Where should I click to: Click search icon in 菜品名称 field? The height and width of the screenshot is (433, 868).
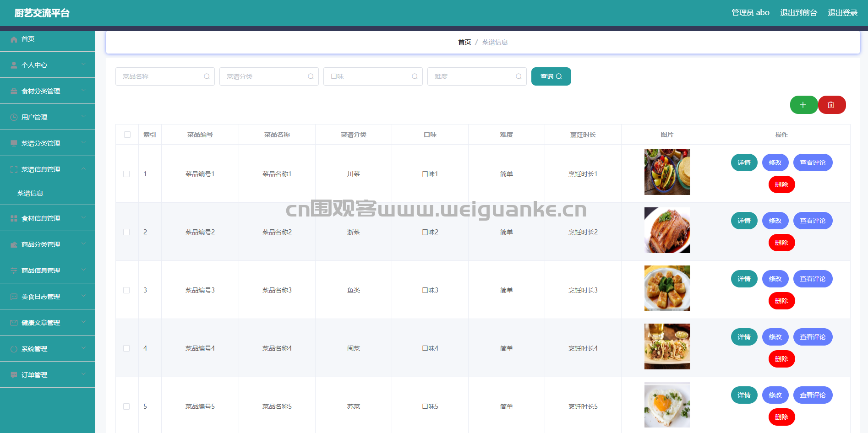tap(207, 76)
